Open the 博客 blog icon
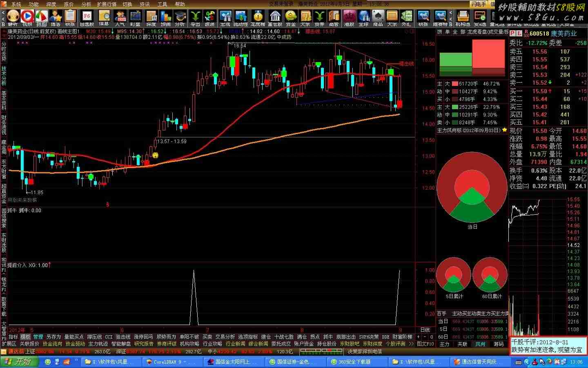This screenshot has height=368, width=588. tap(56, 17)
